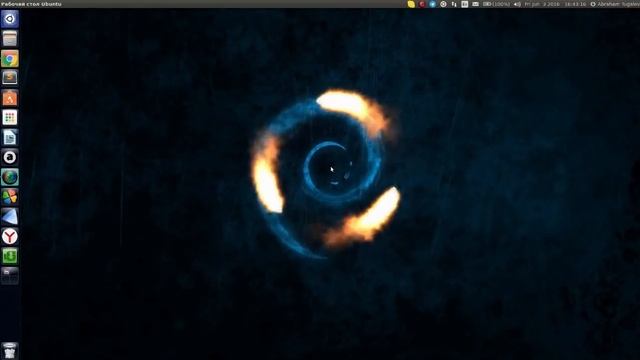Screen dimensions: 640x360
Task: Open the Ubuntu Dash search launcher
Action: tap(9, 19)
